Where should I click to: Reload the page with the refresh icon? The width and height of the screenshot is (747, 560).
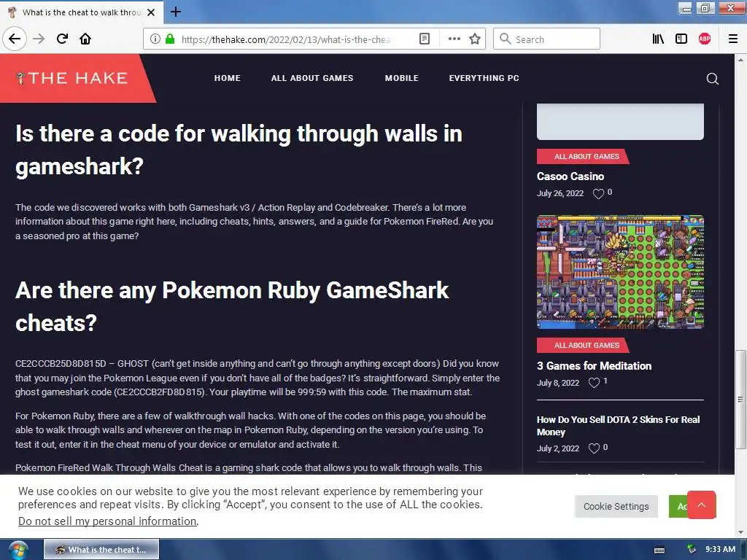[63, 39]
